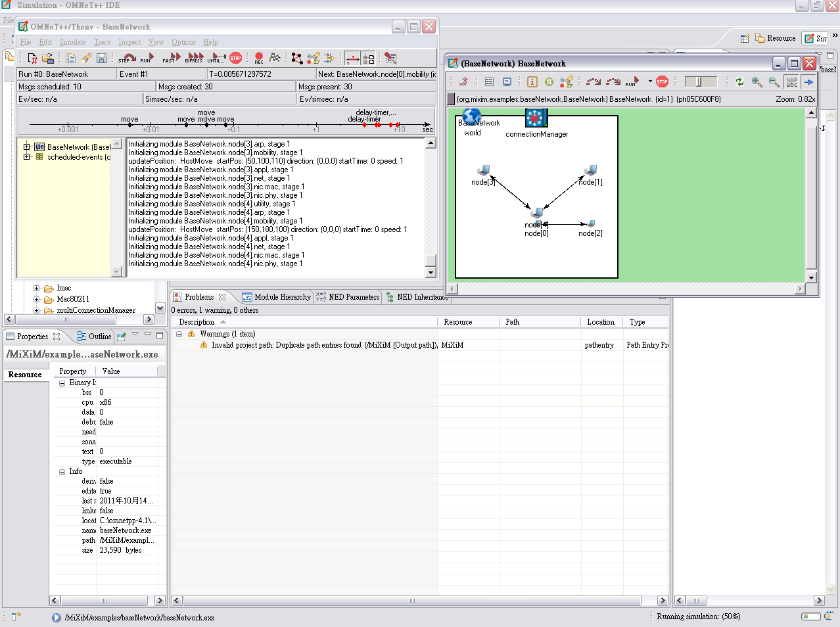Click pin property selection icon in Properties
This screenshot has width=840, height=627.
[122, 337]
